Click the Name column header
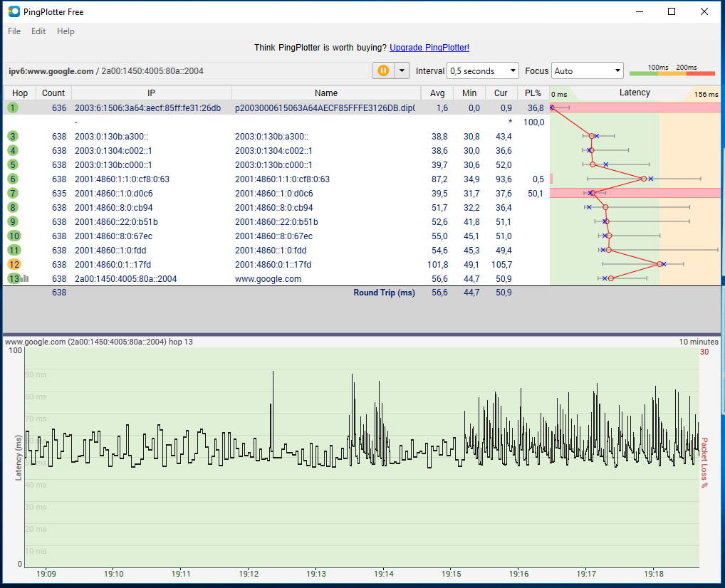The height and width of the screenshot is (588, 725). [326, 93]
